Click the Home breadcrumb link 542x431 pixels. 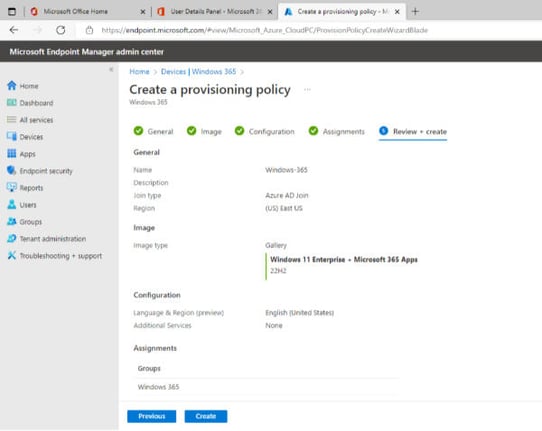(139, 72)
